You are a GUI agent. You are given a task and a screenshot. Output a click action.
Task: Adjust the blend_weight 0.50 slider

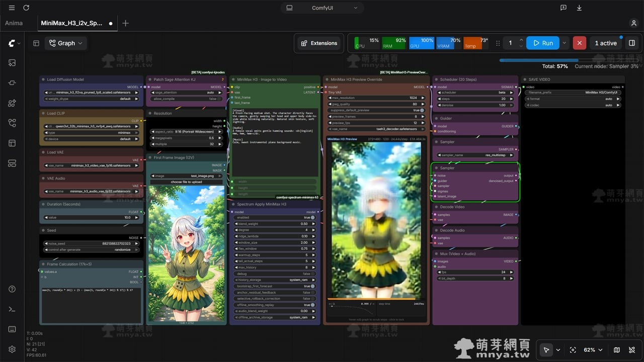tap(275, 224)
